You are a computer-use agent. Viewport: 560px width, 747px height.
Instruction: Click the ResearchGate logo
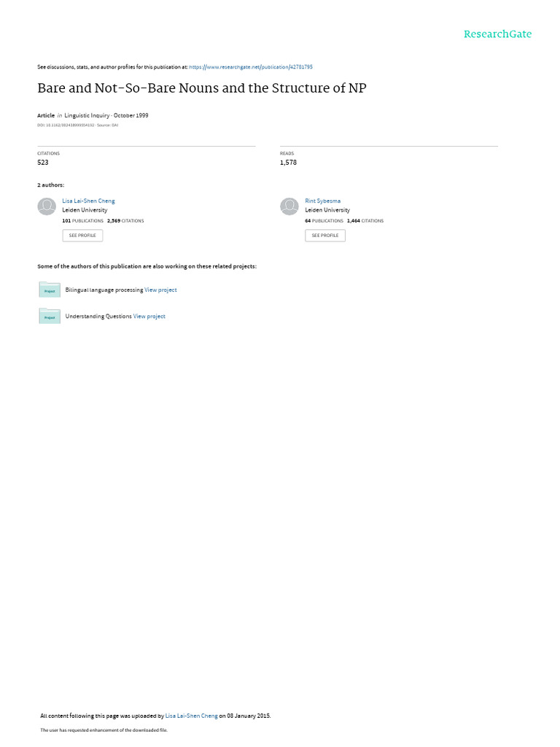pyautogui.click(x=497, y=34)
